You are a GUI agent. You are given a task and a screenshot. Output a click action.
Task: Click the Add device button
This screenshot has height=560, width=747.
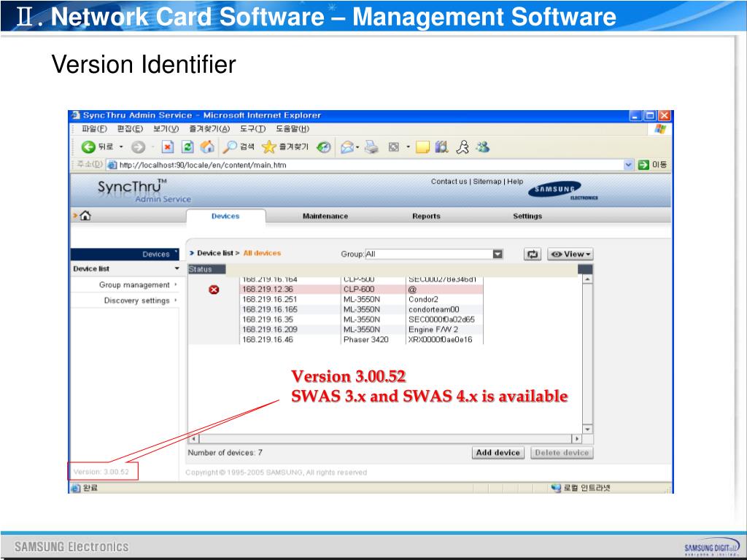(498, 453)
